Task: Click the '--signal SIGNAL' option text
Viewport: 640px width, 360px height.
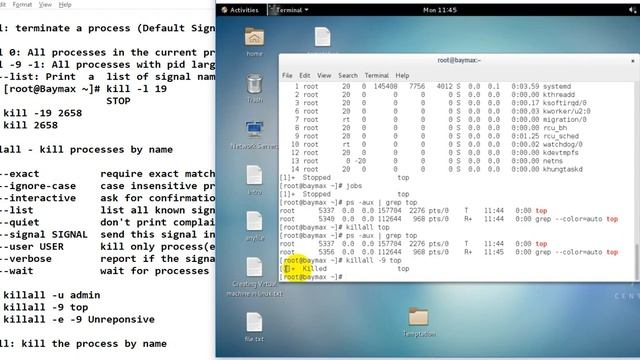Action: pyautogui.click(x=44, y=235)
